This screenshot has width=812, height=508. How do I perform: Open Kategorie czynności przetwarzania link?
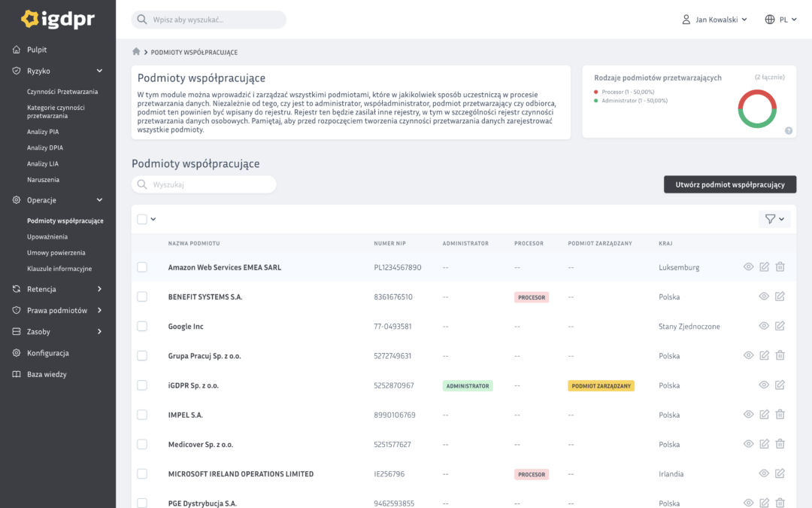tap(56, 111)
